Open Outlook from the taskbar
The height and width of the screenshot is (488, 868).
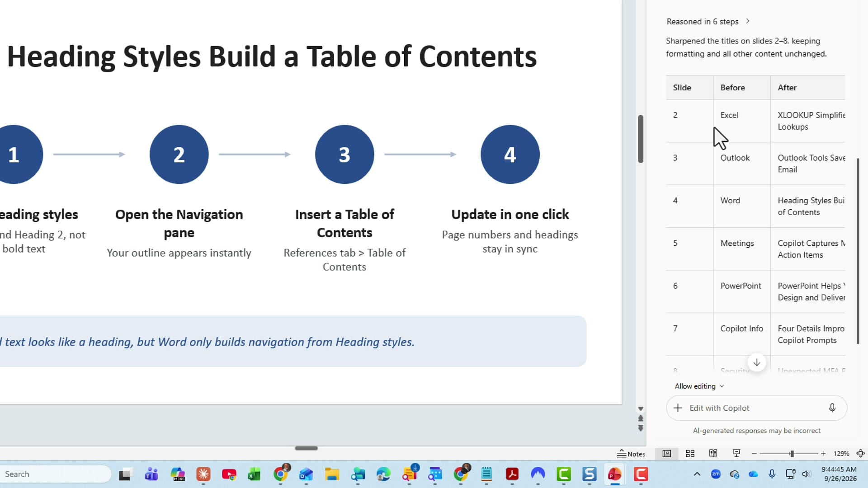306,474
